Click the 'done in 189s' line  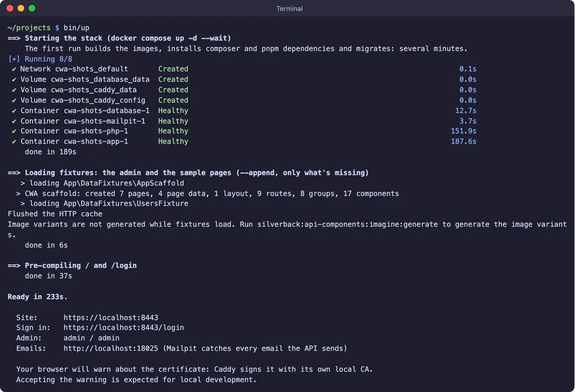tap(51, 152)
